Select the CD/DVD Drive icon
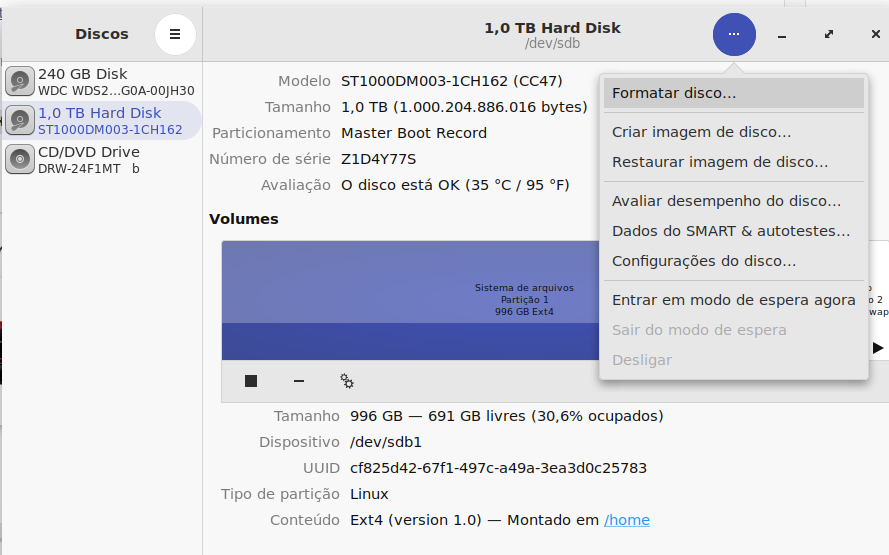Screen dimensions: 889x555 coord(20,159)
